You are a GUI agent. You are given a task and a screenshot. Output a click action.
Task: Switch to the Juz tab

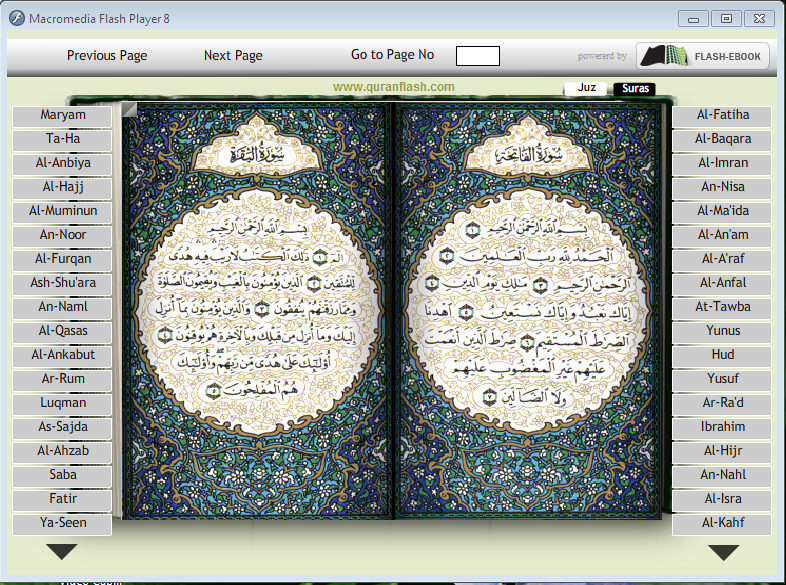click(586, 88)
